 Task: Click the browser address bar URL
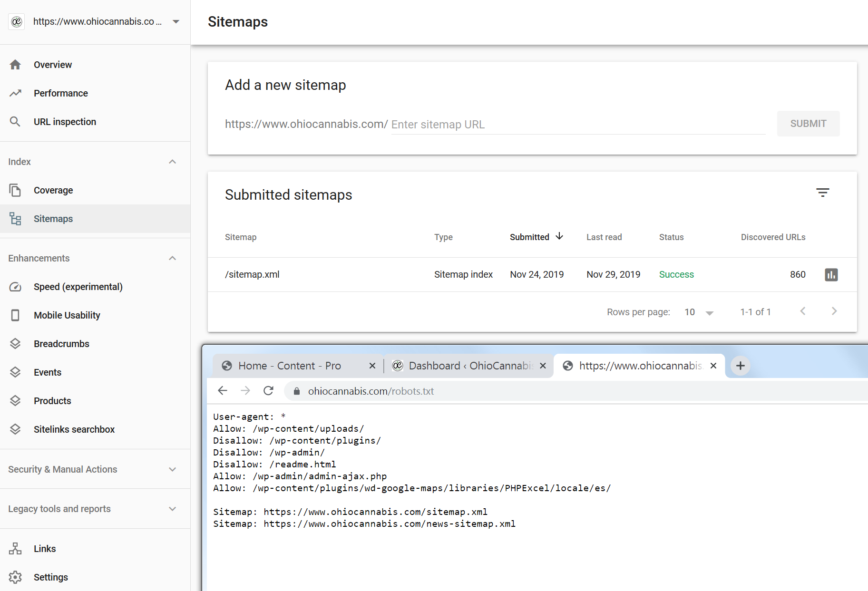click(x=371, y=391)
